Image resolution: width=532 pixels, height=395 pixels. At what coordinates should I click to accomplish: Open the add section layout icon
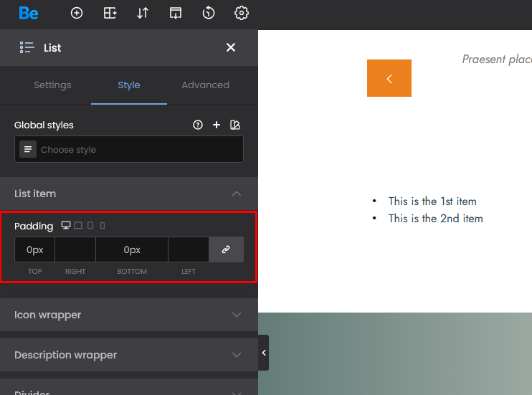[110, 13]
